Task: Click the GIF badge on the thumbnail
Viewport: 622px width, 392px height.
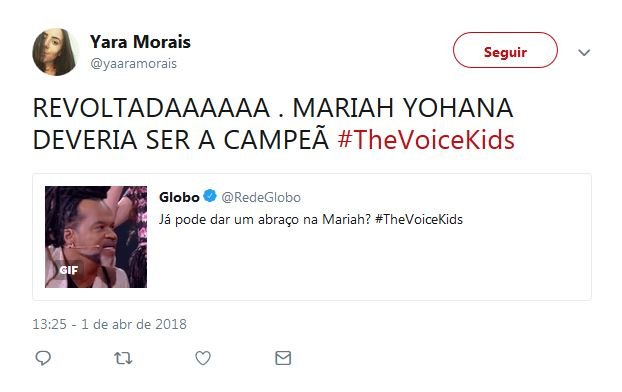Action: coord(69,270)
